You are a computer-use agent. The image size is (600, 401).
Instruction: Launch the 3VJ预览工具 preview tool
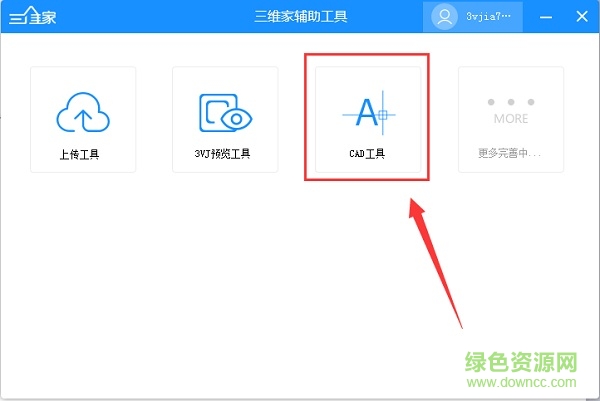click(x=225, y=119)
